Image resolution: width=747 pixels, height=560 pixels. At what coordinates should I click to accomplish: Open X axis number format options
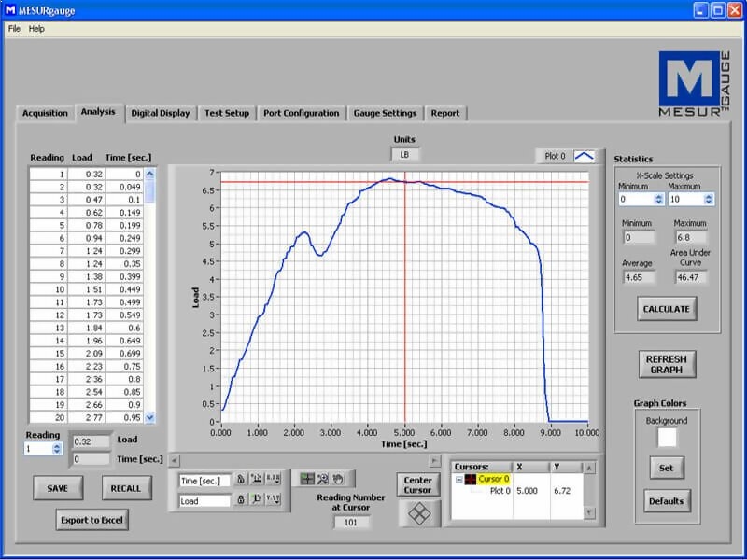point(273,480)
